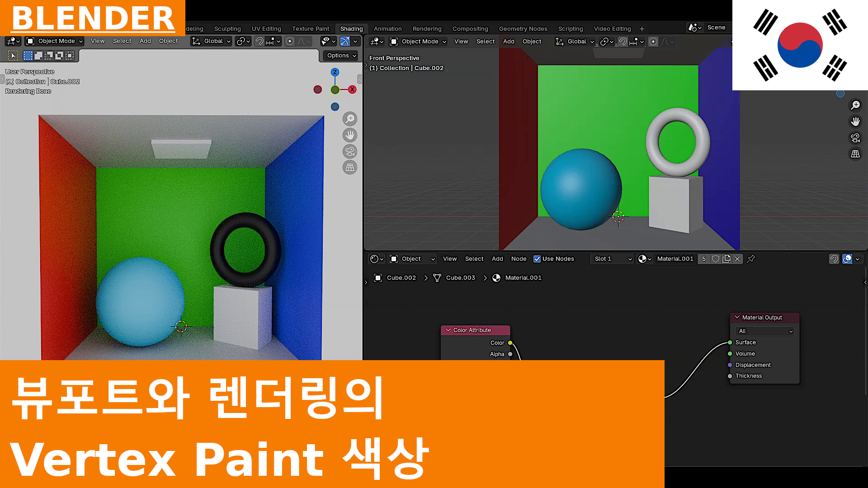The image size is (868, 488).
Task: Open Slot 1 dropdown
Action: point(612,259)
